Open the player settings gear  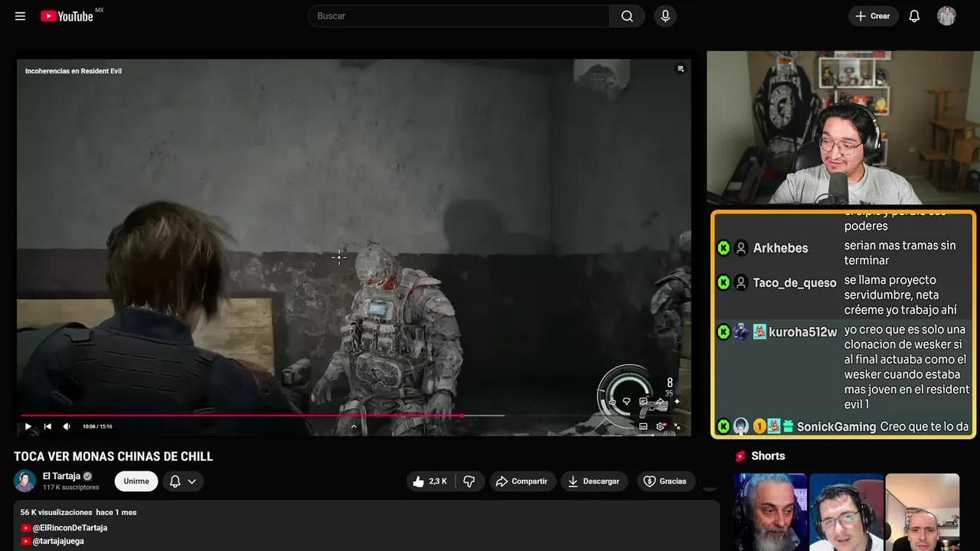coord(660,426)
